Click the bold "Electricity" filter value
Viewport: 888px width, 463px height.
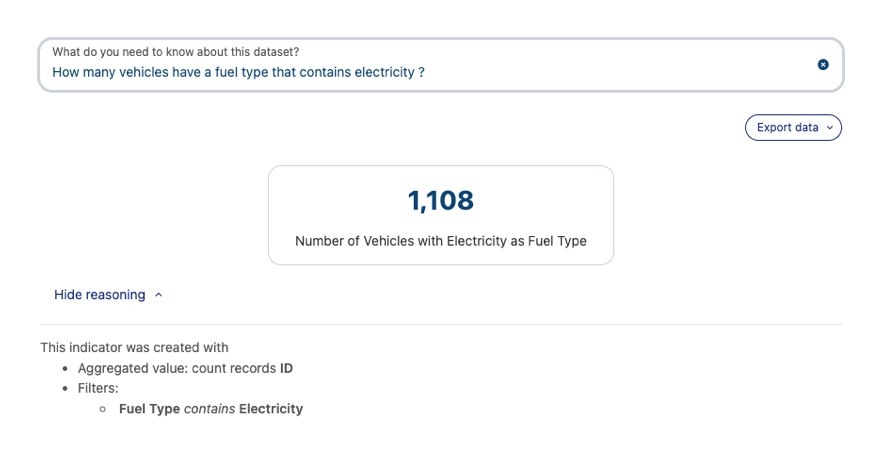point(270,409)
